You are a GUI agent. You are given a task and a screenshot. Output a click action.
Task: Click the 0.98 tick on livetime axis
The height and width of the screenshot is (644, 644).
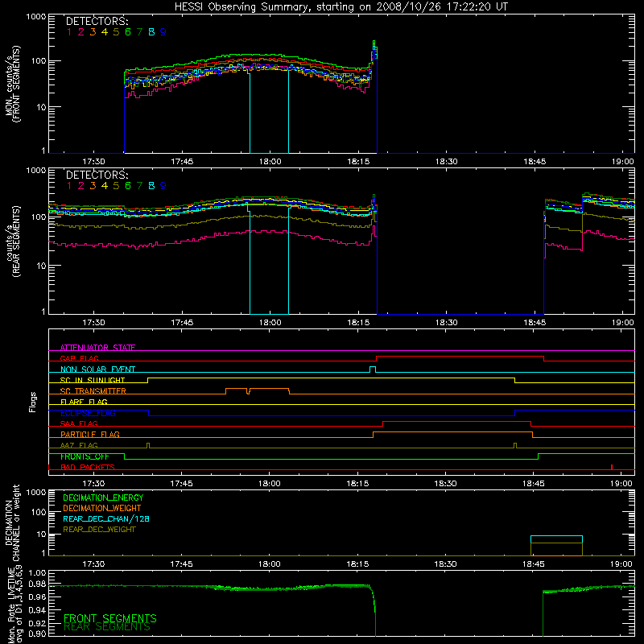[x=37, y=584]
